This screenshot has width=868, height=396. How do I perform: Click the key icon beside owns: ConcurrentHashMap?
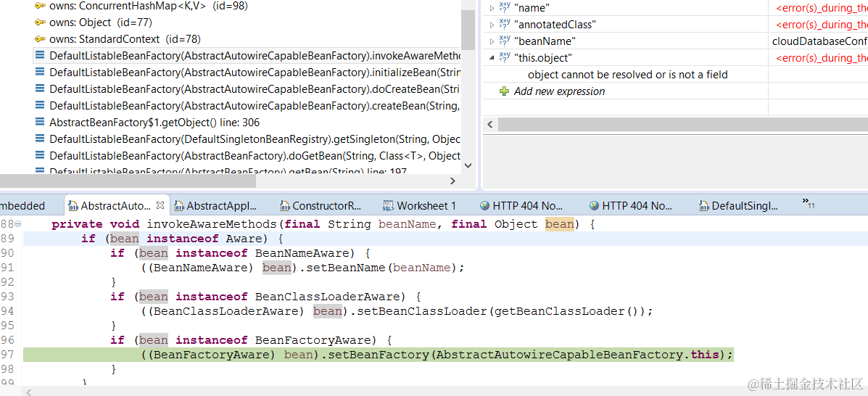[x=39, y=6]
